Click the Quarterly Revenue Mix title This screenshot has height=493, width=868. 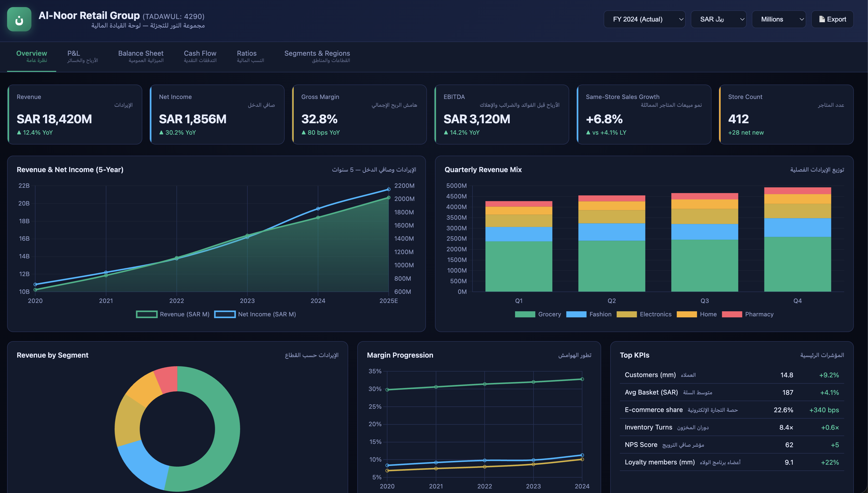tap(483, 170)
